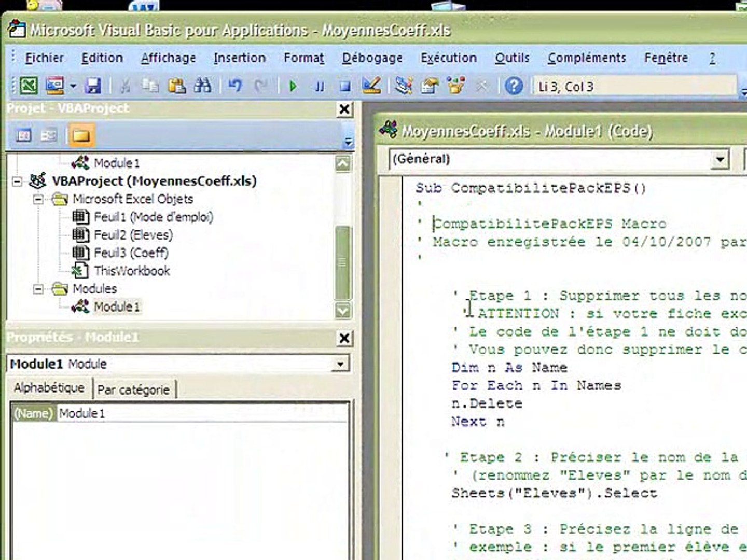
Task: Select Feuil3 (Coeff) in project tree
Action: tap(131, 253)
